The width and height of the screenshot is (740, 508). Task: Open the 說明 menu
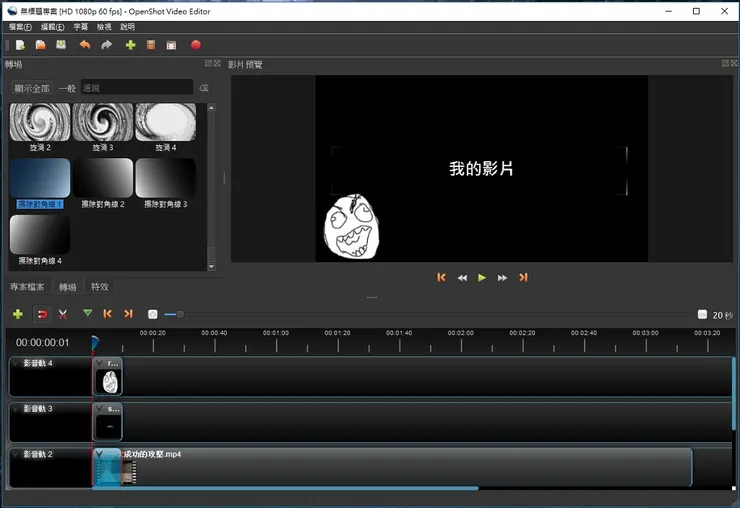point(127,27)
